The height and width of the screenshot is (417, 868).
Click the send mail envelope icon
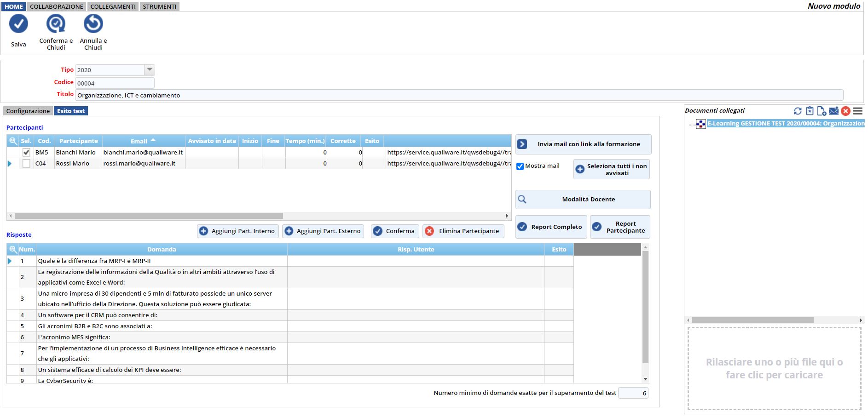[833, 111]
